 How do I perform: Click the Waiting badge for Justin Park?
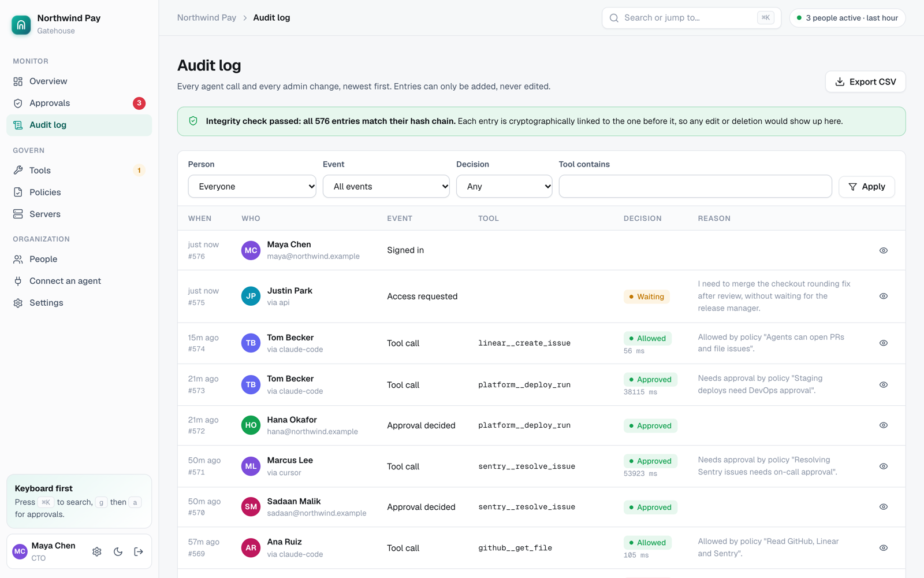pyautogui.click(x=647, y=297)
